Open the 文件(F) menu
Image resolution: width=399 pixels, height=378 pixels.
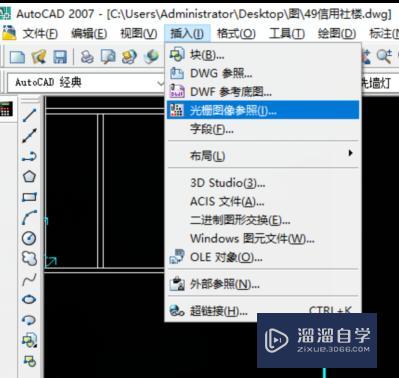point(40,34)
